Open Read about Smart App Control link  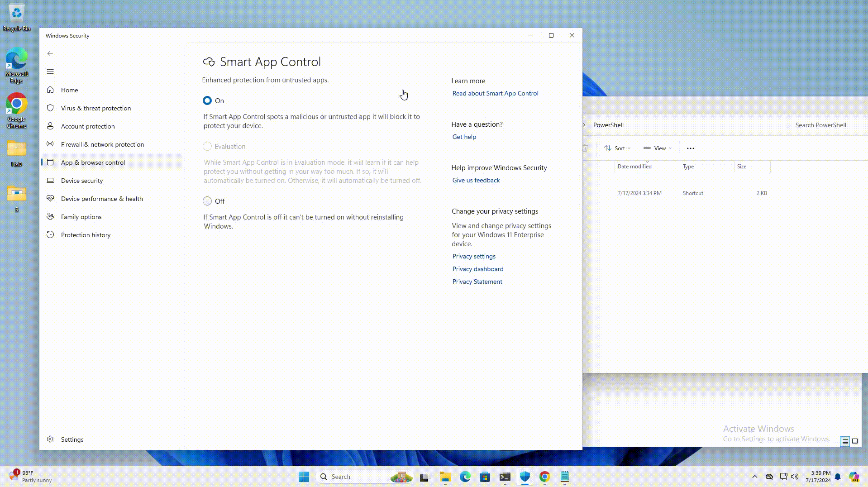pos(495,93)
